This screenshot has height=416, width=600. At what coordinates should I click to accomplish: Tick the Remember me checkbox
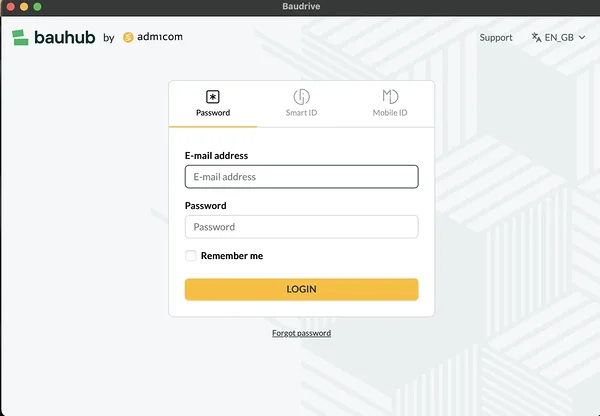(x=191, y=256)
